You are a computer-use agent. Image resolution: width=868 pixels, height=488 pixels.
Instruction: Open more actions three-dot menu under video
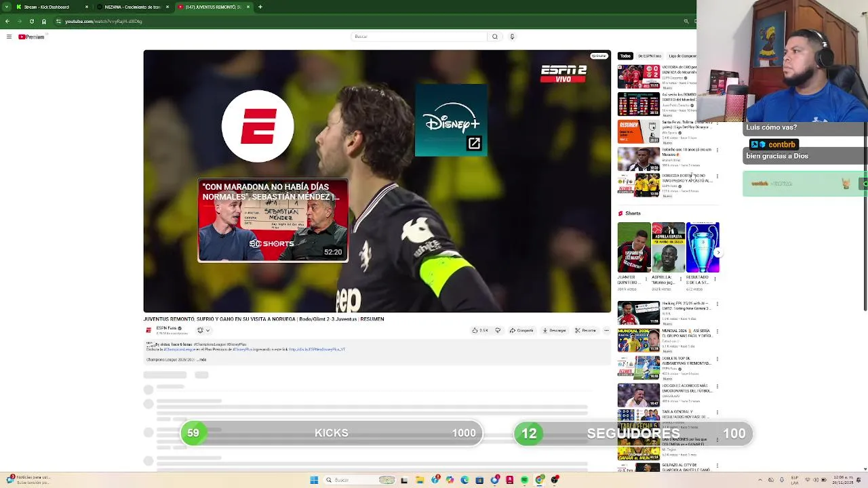(x=606, y=331)
